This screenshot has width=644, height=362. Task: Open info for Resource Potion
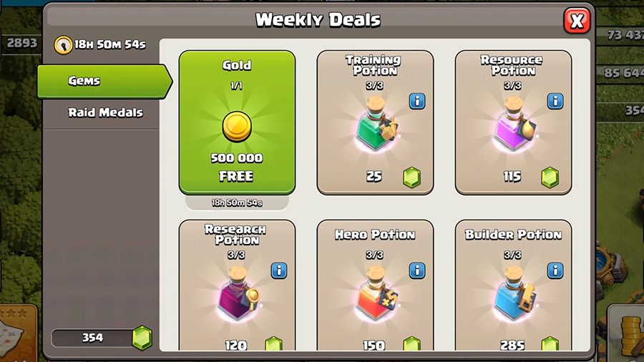pos(555,101)
